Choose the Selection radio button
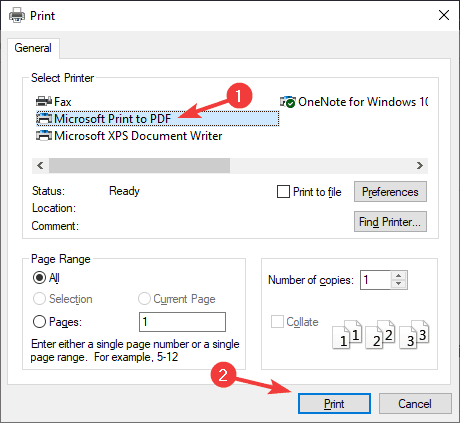 click(x=39, y=299)
